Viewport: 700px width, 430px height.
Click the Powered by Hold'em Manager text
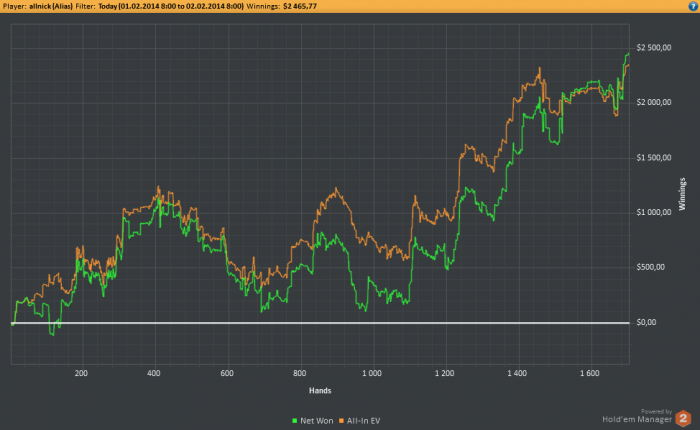pyautogui.click(x=637, y=417)
